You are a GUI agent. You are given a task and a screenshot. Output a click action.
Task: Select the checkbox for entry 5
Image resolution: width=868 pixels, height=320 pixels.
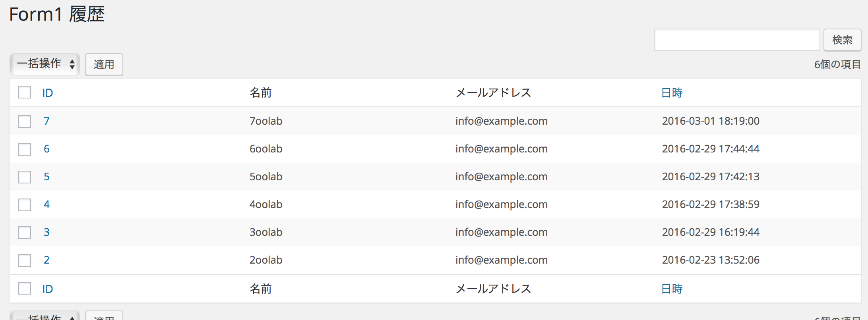click(x=25, y=177)
